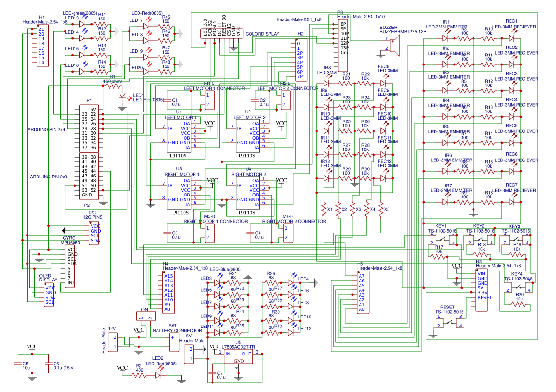This screenshot has width=556, height=392.
Task: Select the R2 400 resistor symbol
Action: pyautogui.click(x=139, y=375)
